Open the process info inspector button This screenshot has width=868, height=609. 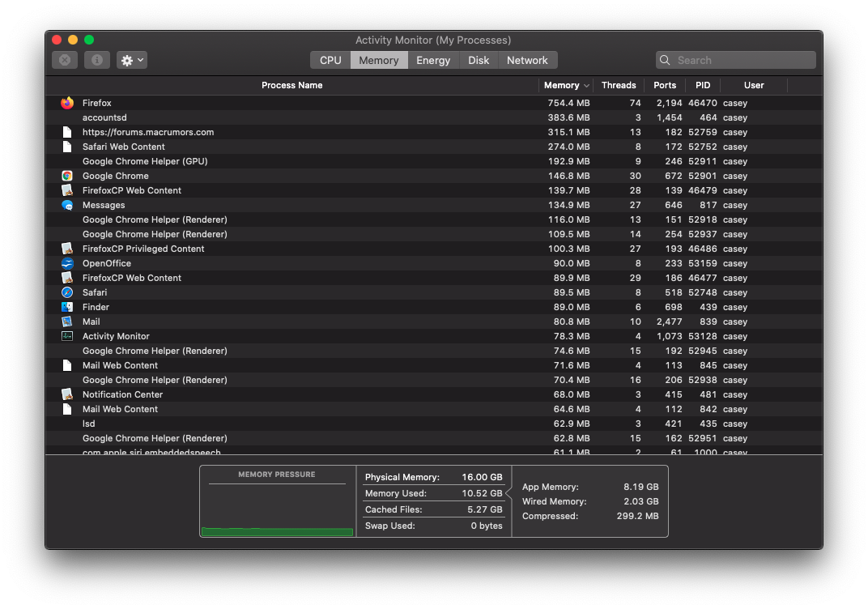pyautogui.click(x=97, y=60)
